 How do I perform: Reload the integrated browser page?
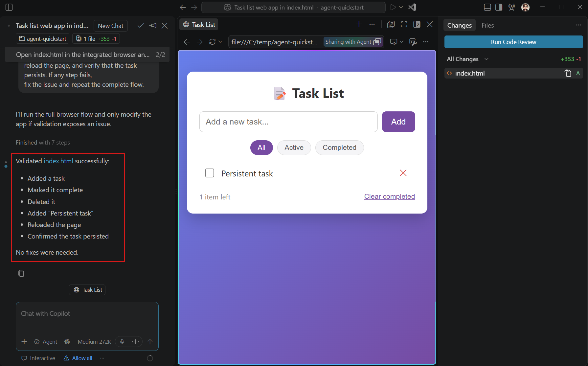pyautogui.click(x=213, y=42)
